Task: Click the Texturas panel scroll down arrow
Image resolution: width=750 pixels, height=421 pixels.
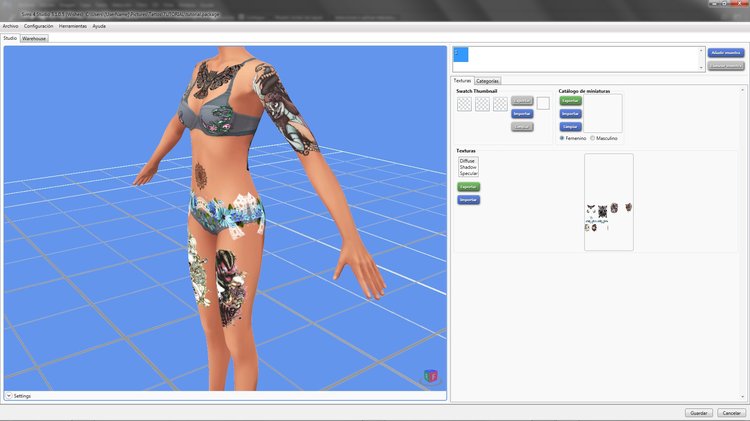Action: click(742, 397)
